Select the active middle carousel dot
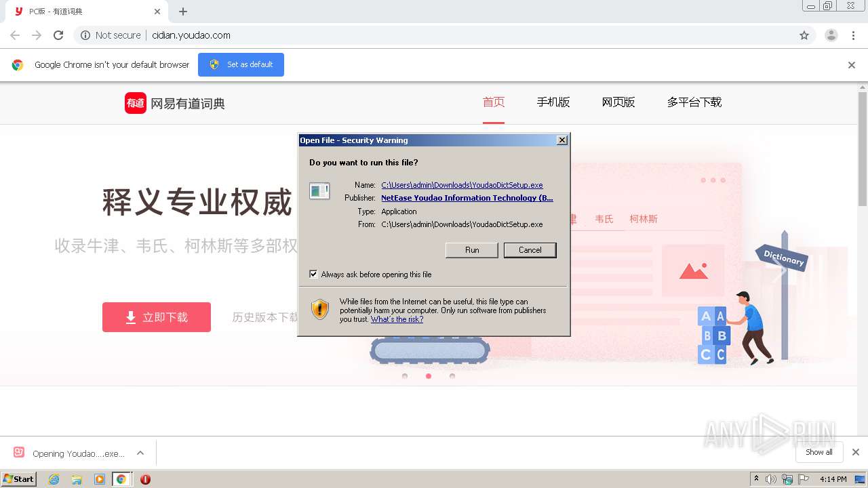This screenshot has height=488, width=868. click(x=429, y=376)
